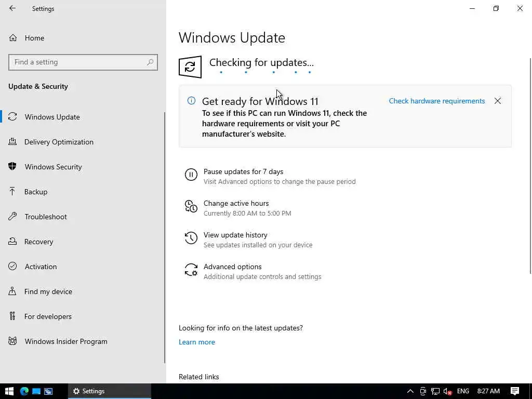Click the Advanced options gear-arrows icon

pos(191,270)
